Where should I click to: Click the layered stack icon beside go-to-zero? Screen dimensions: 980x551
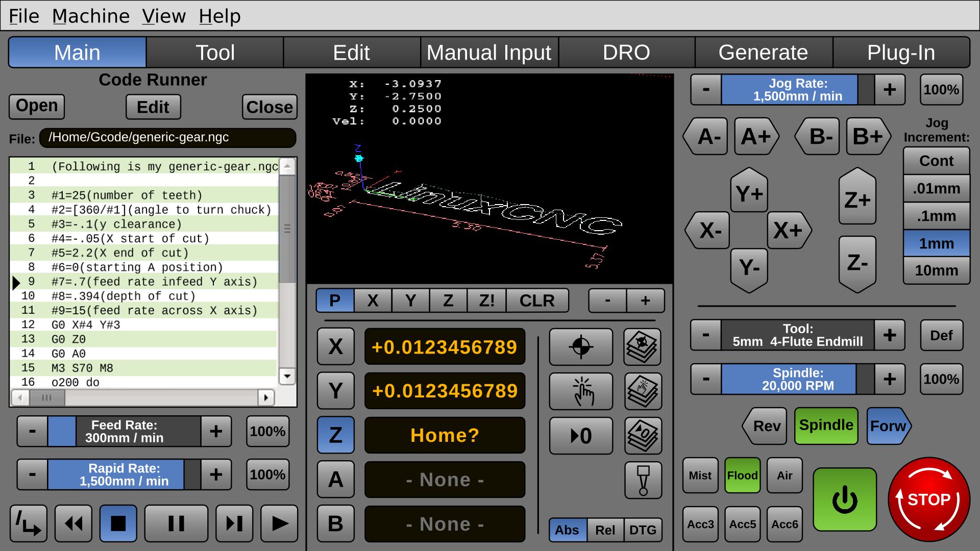click(643, 436)
